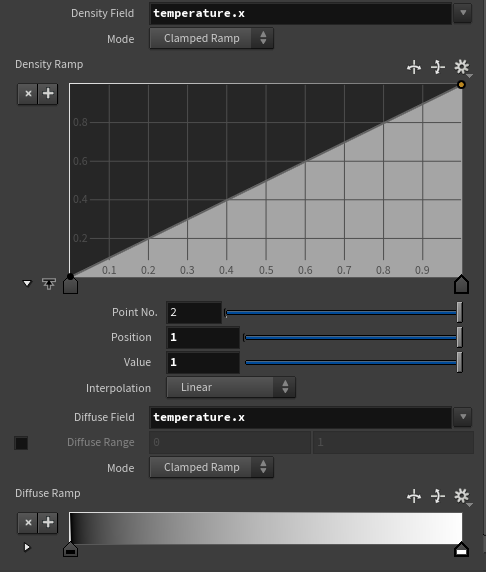Click the Value slider
The width and height of the screenshot is (486, 572).
click(x=353, y=362)
